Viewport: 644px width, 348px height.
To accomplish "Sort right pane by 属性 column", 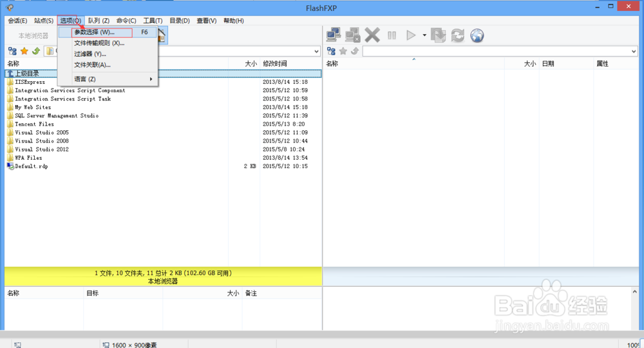I will point(603,64).
